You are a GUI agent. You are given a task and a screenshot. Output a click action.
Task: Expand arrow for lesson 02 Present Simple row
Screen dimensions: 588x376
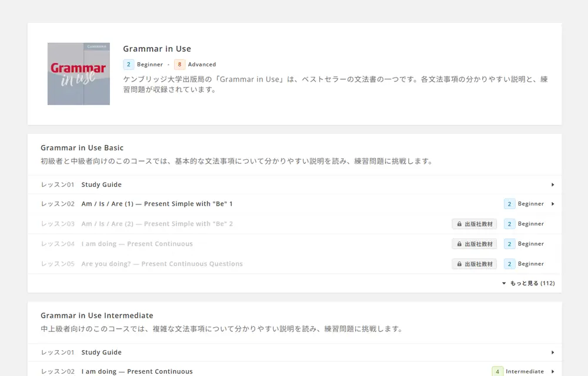pyautogui.click(x=553, y=204)
